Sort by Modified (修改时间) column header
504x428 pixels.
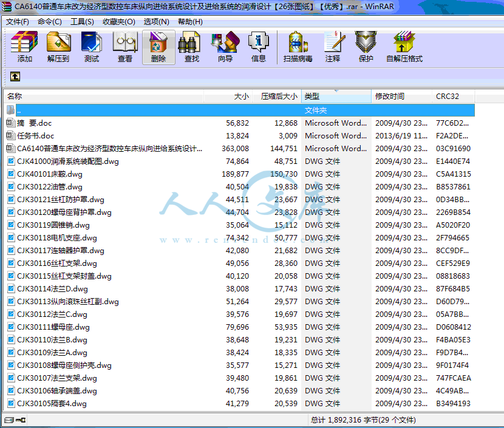coord(402,96)
